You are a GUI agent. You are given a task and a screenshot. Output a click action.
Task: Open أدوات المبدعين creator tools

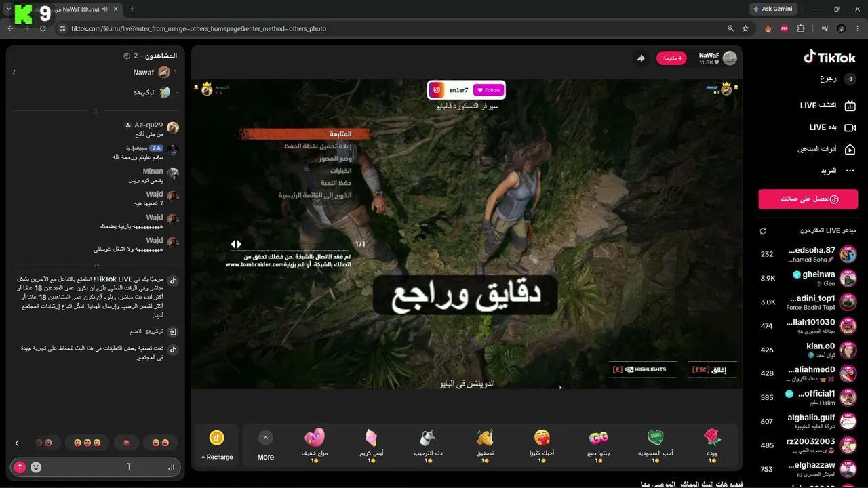826,149
